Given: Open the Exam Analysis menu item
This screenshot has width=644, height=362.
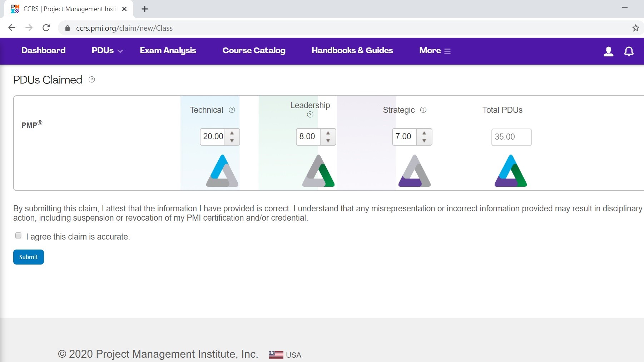Looking at the screenshot, I should (x=168, y=50).
